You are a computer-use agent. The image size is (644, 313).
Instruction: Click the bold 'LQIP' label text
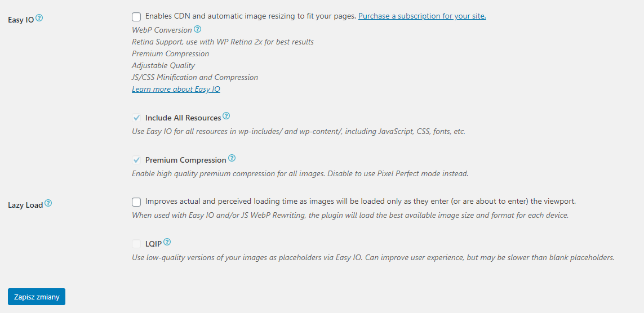(153, 244)
